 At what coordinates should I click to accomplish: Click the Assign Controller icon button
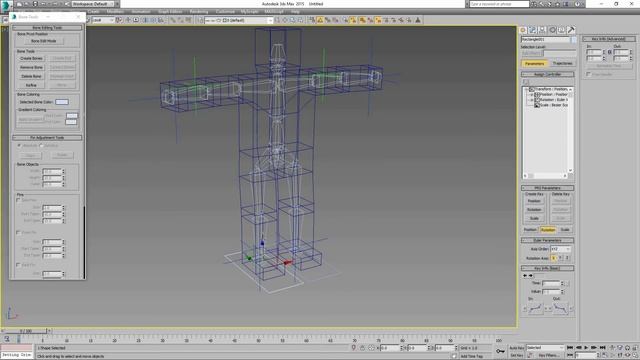(x=526, y=82)
